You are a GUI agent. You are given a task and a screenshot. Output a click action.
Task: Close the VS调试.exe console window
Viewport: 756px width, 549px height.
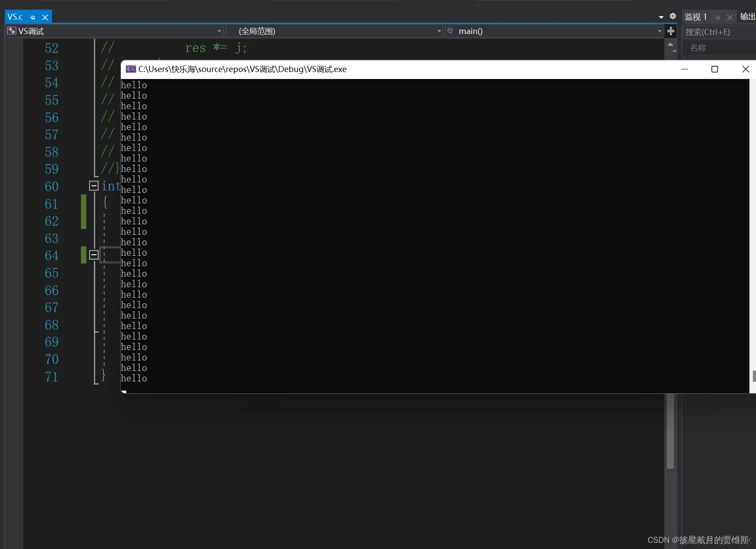(x=746, y=69)
